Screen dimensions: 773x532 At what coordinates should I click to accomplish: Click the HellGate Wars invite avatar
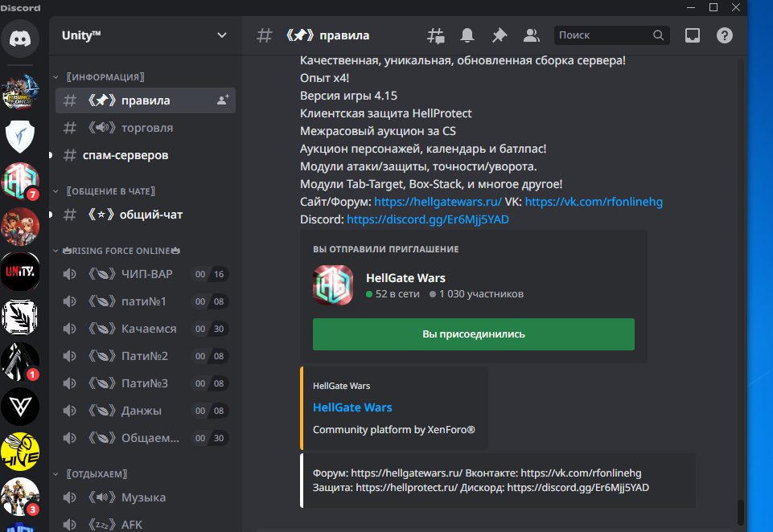[333, 285]
